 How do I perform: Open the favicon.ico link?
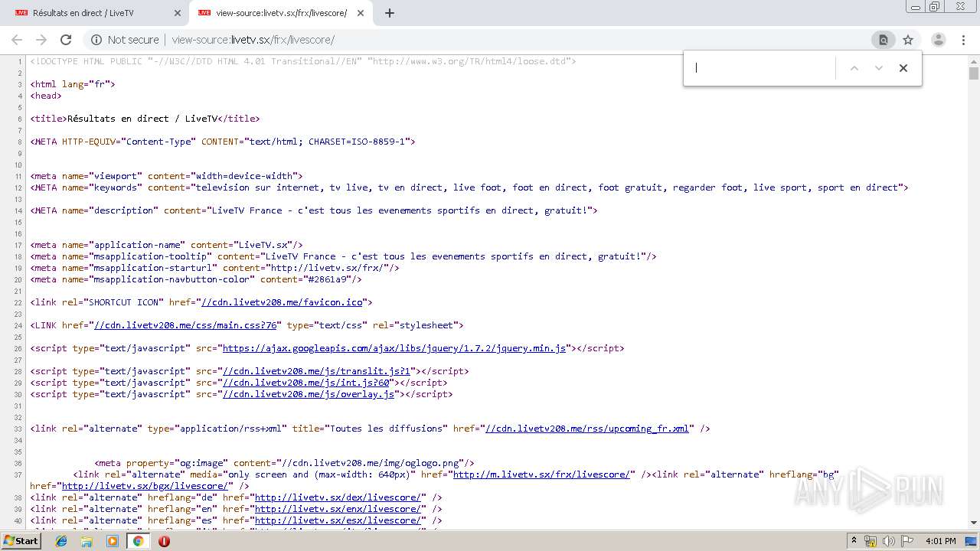click(282, 302)
